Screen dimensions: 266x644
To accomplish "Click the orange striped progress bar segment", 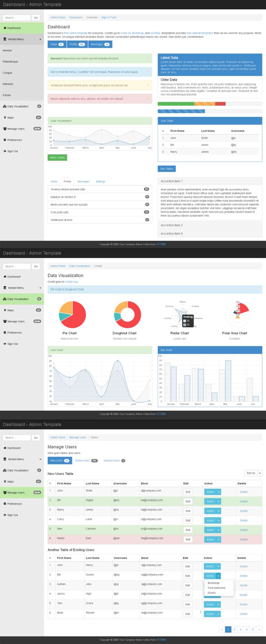I will click(x=204, y=104).
